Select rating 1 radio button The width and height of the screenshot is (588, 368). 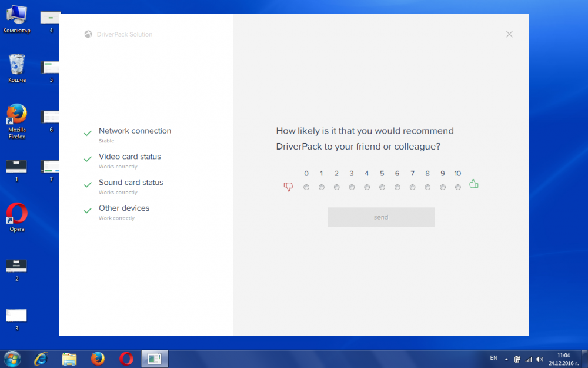322,187
